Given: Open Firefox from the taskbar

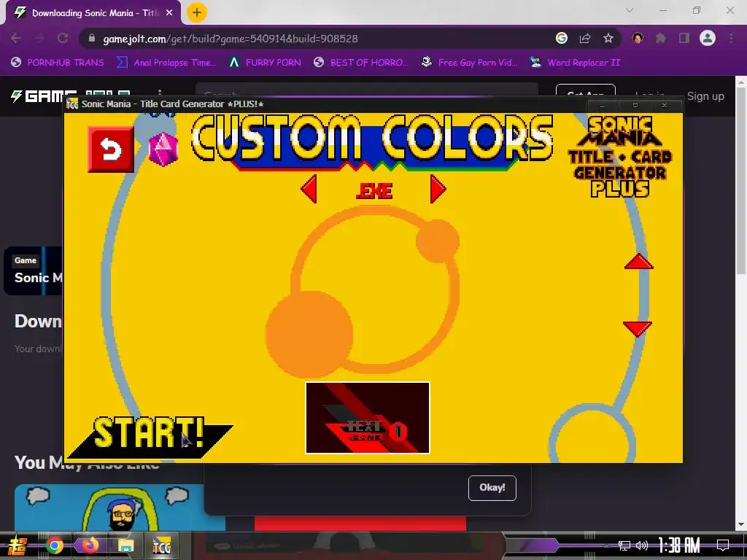Looking at the screenshot, I should pyautogui.click(x=90, y=545).
